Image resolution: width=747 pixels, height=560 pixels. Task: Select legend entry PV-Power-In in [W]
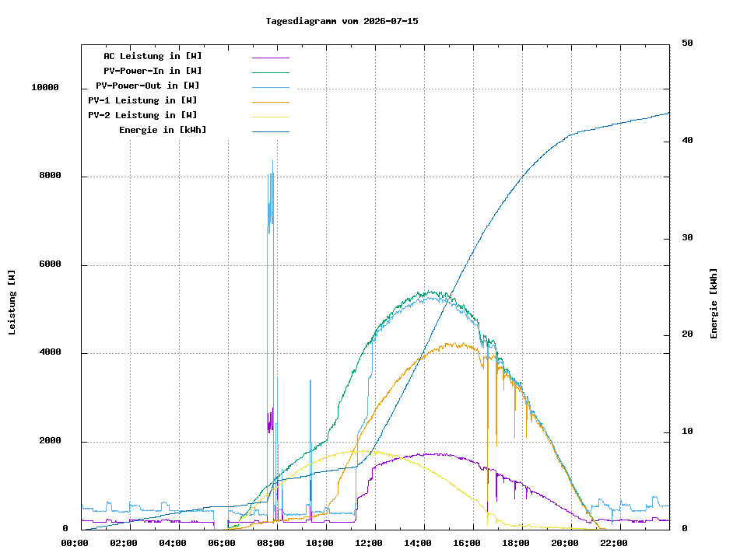(x=153, y=71)
